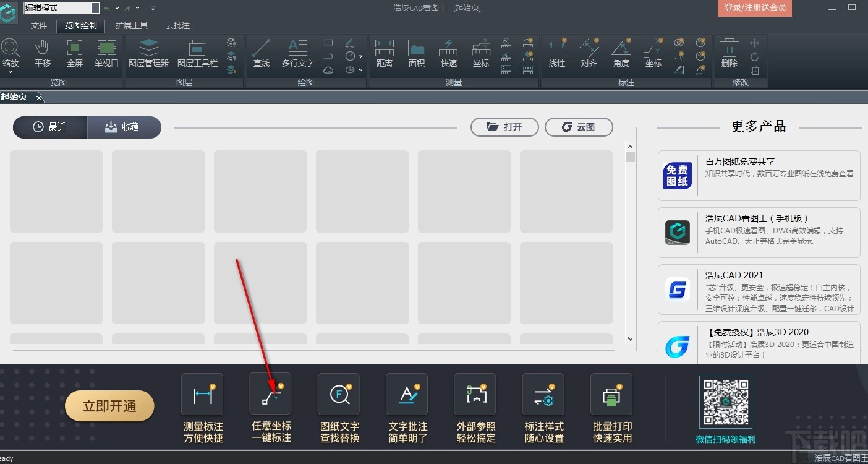Screen dimensions: 868x464
Task: Select the 直线 line drawing tool
Action: click(x=261, y=53)
